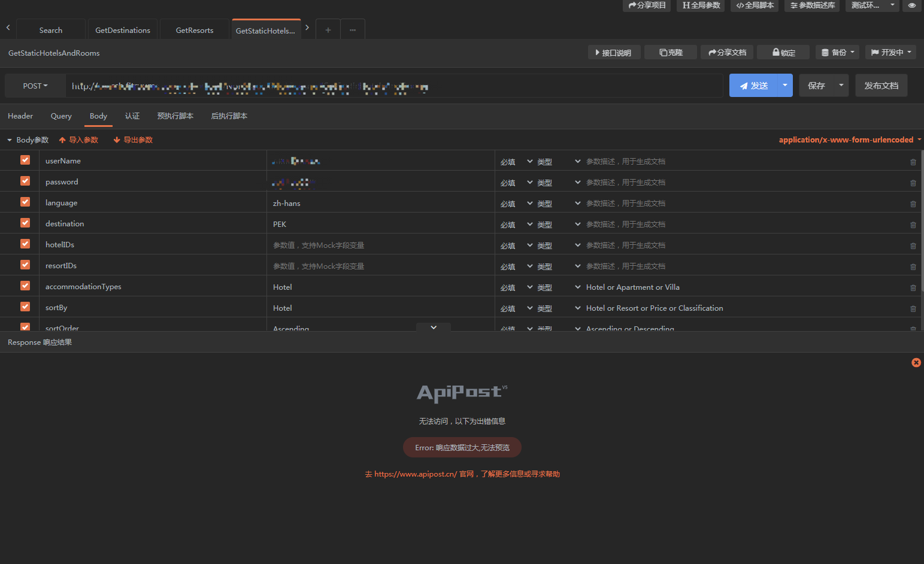Screen dimensions: 924x564
Task: Open the 测试环 environment dropdown
Action: (873, 5)
